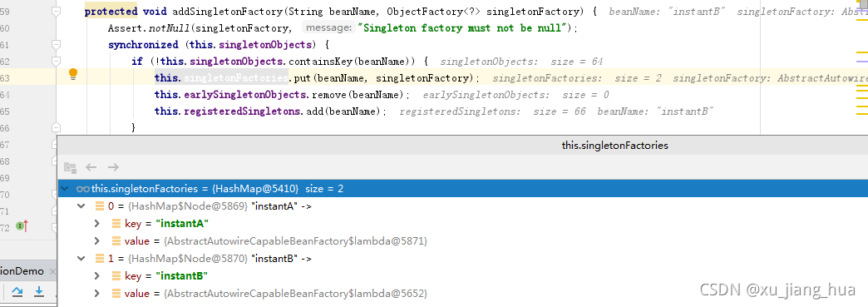868x307 pixels.
Task: Expand the key "instantA" row
Action: tap(97, 223)
